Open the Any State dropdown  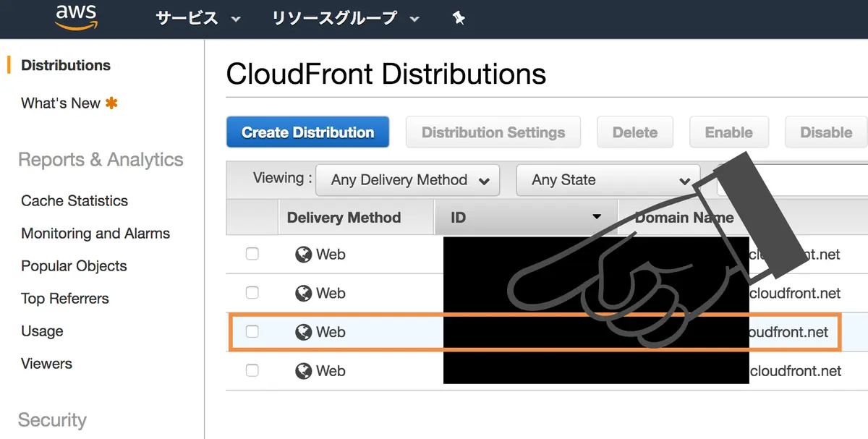(608, 180)
